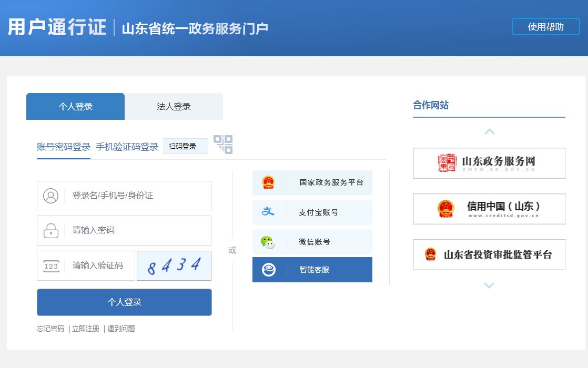Viewport: 588px width, 368px height.
Task: Select the 个人登录 tab
Action: pos(75,107)
